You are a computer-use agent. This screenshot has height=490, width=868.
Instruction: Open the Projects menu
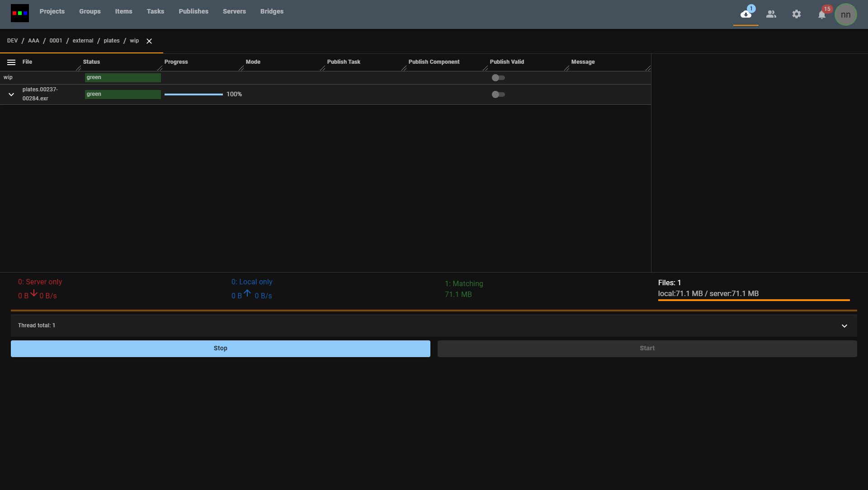click(x=52, y=11)
